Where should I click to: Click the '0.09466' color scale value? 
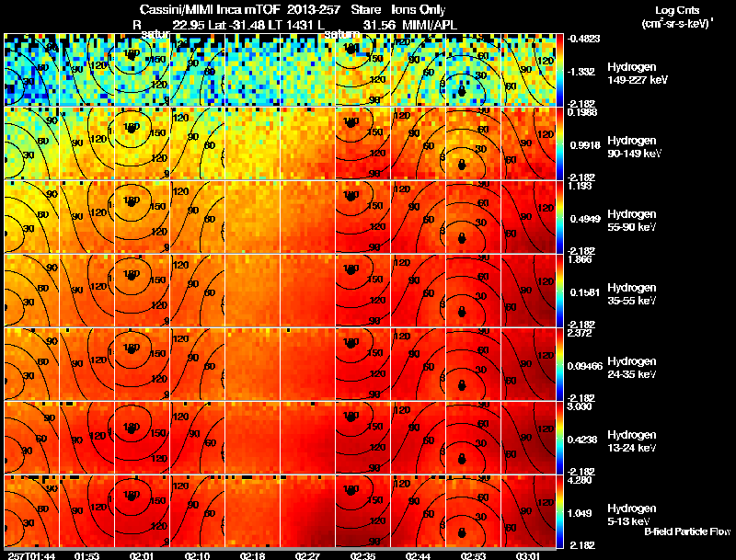click(585, 366)
